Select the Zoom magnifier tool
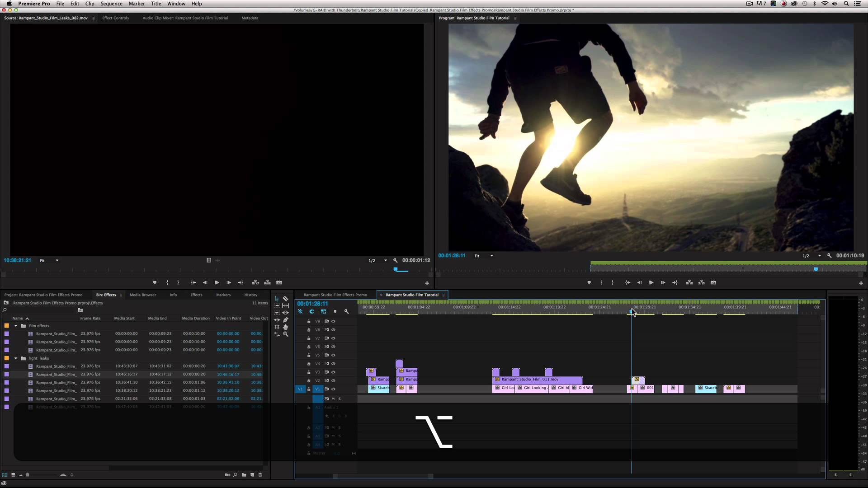This screenshot has width=868, height=488. (x=286, y=334)
